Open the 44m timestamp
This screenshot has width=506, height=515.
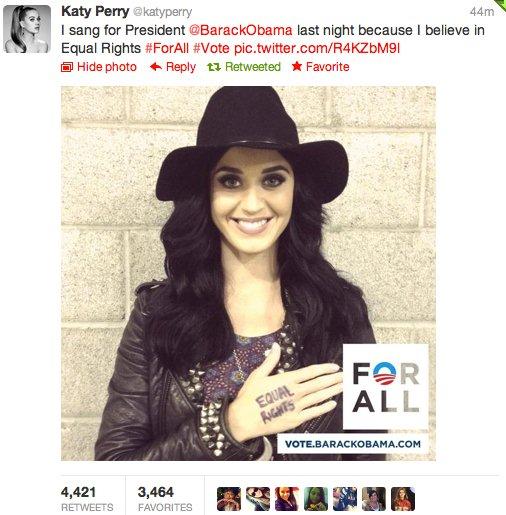[x=482, y=12]
